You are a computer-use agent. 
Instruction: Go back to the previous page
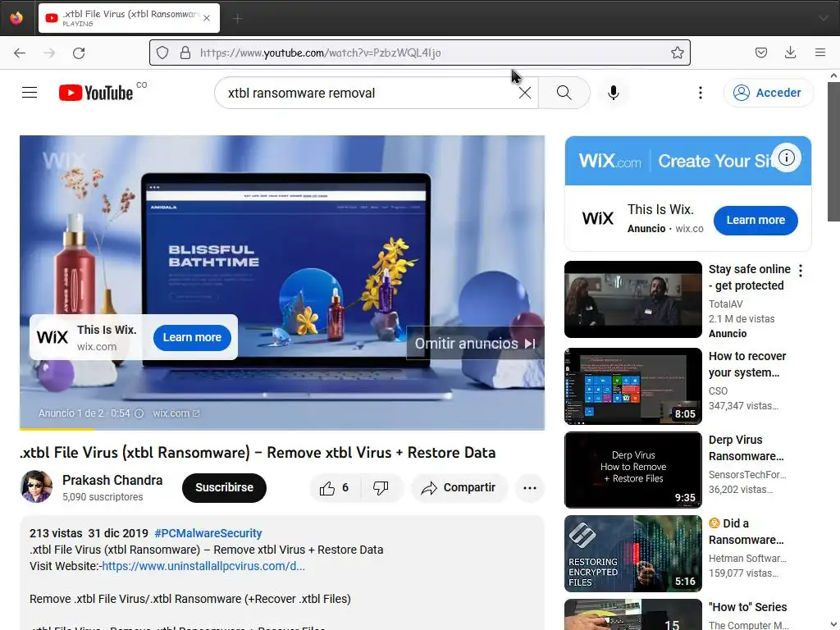click(x=20, y=52)
